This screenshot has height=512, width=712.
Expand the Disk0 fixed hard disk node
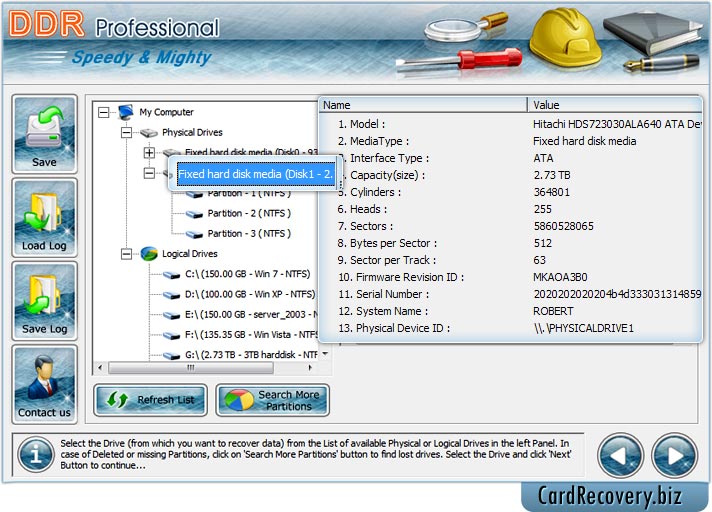[x=149, y=153]
